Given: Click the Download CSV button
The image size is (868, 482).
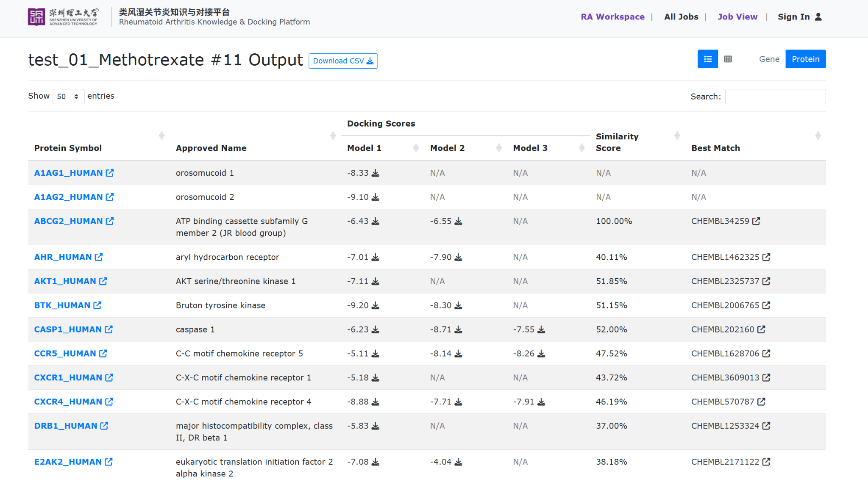Looking at the screenshot, I should tap(343, 61).
